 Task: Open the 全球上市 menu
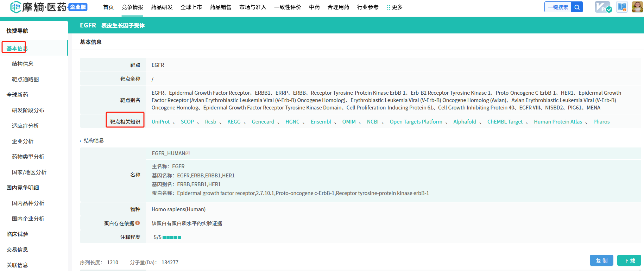[191, 7]
